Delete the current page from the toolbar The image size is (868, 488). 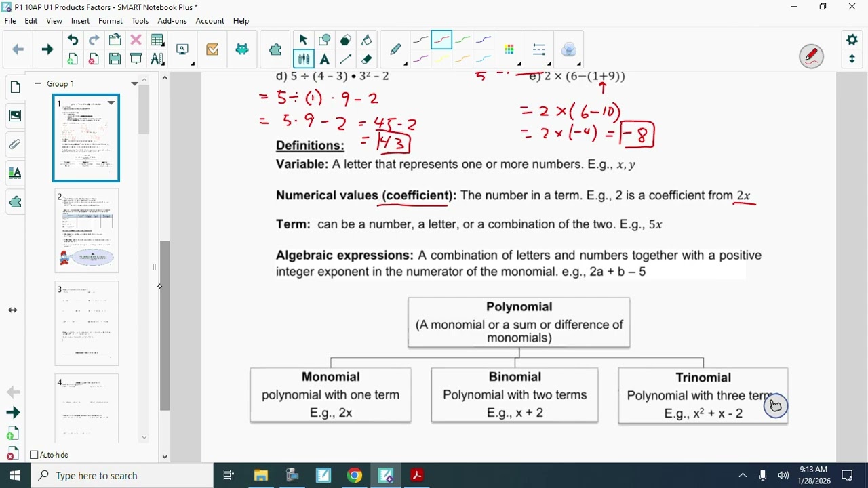(94, 59)
